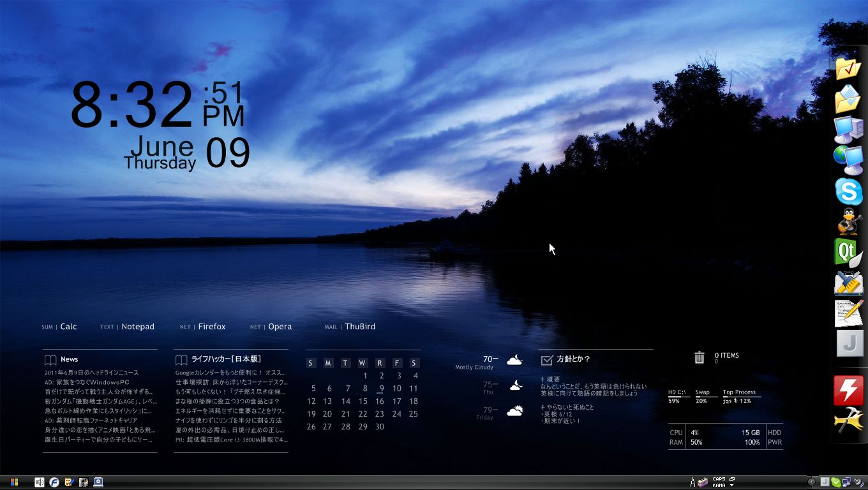Screen dimensions: 868x490
Task: Click the June 09 Thursday date display
Action: tap(186, 154)
